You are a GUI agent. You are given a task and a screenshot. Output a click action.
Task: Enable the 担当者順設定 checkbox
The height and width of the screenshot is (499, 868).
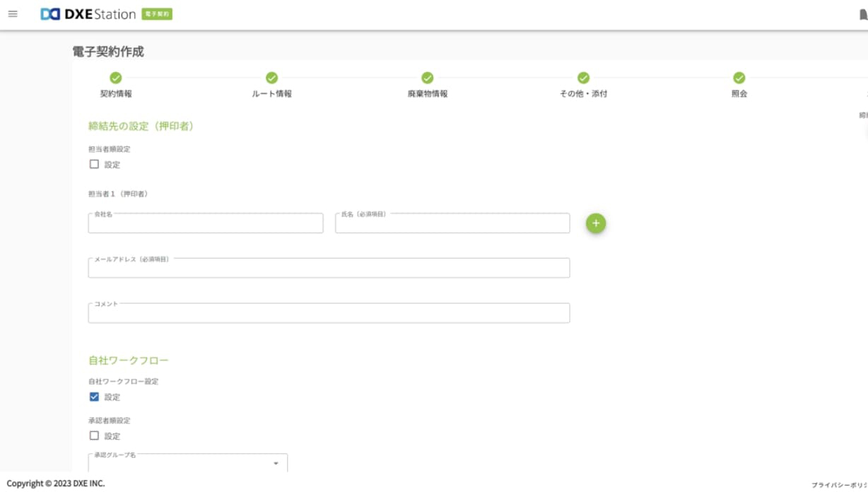click(x=94, y=165)
